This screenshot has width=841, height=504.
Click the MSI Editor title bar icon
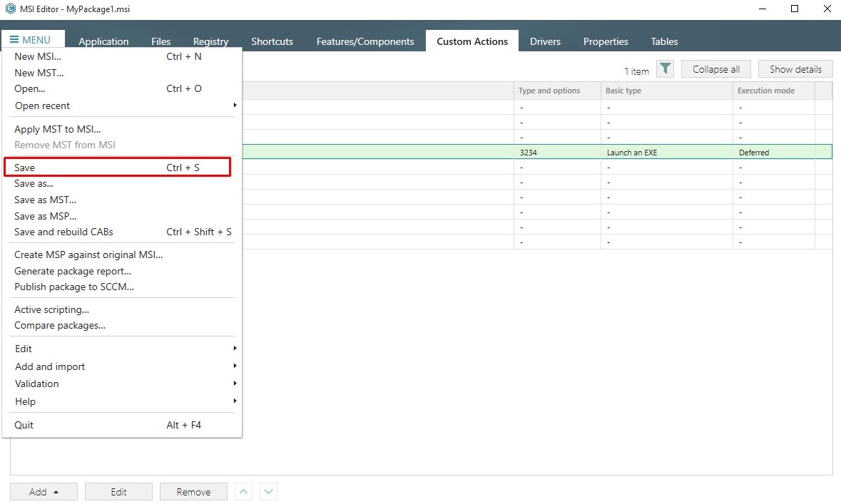(x=10, y=9)
